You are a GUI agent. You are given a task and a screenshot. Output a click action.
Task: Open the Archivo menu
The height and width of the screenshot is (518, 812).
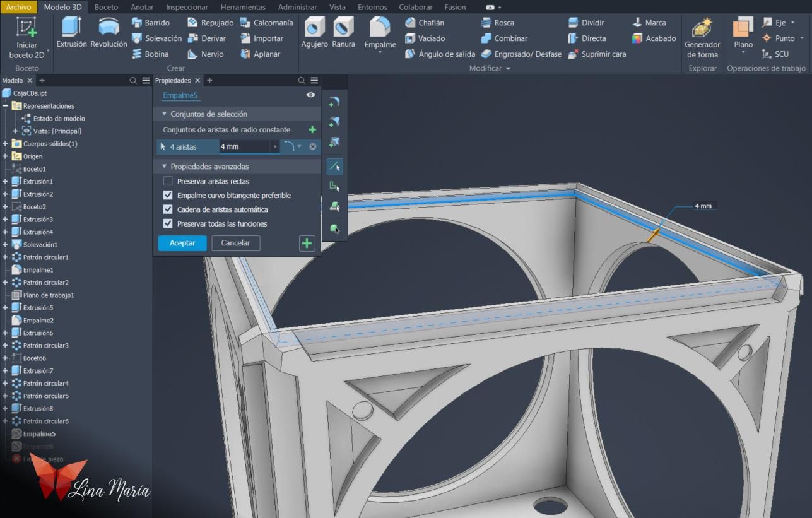pos(19,7)
